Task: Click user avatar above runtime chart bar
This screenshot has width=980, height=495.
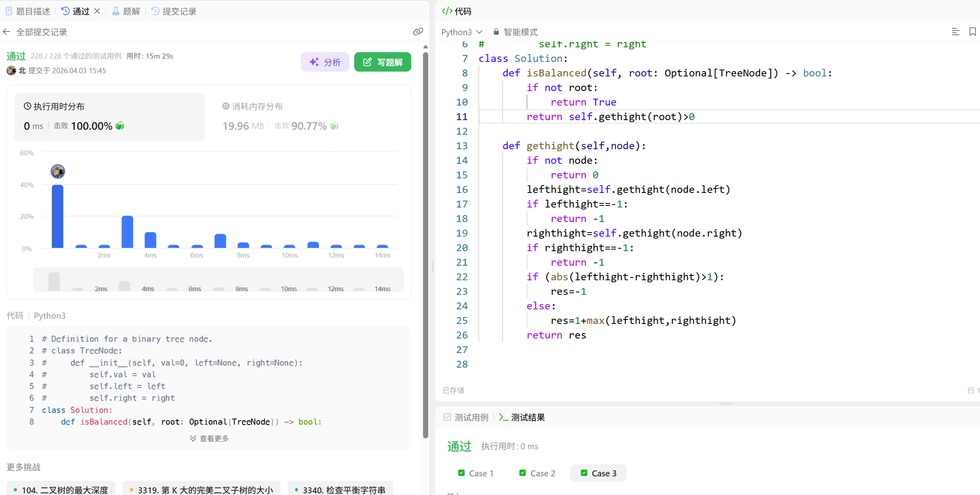Action: click(58, 171)
